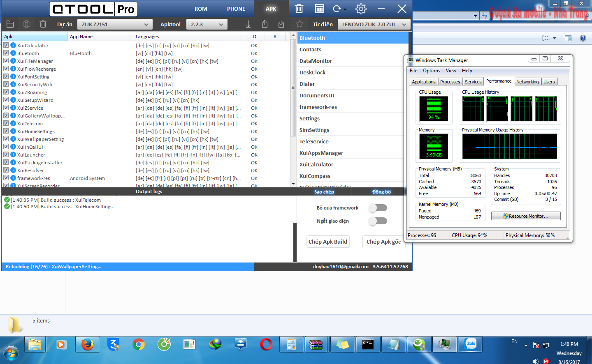Viewport: 592px width, 364px height.
Task: Open the Dự án ZUK Z2151 dropdown
Action: (x=115, y=24)
